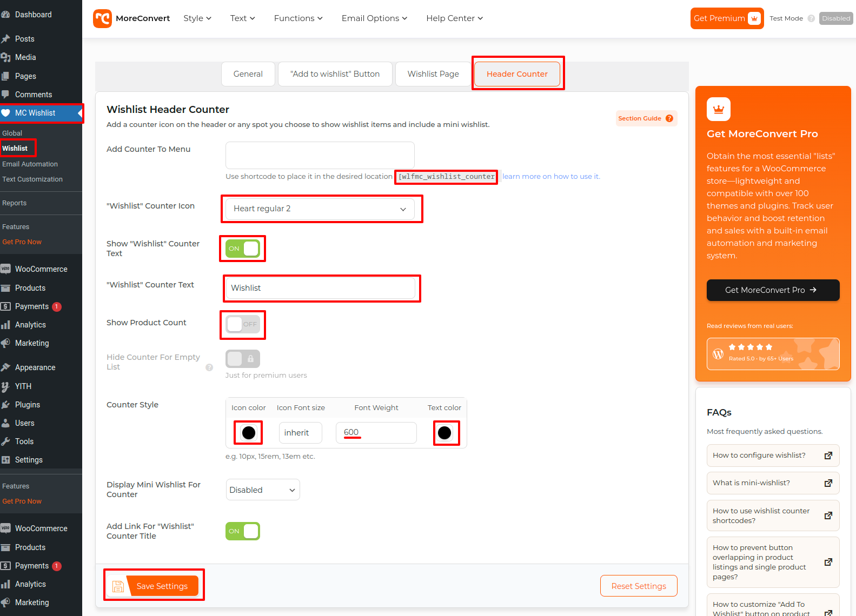Open Comments via speech bubble icon
856x616 pixels.
5,95
